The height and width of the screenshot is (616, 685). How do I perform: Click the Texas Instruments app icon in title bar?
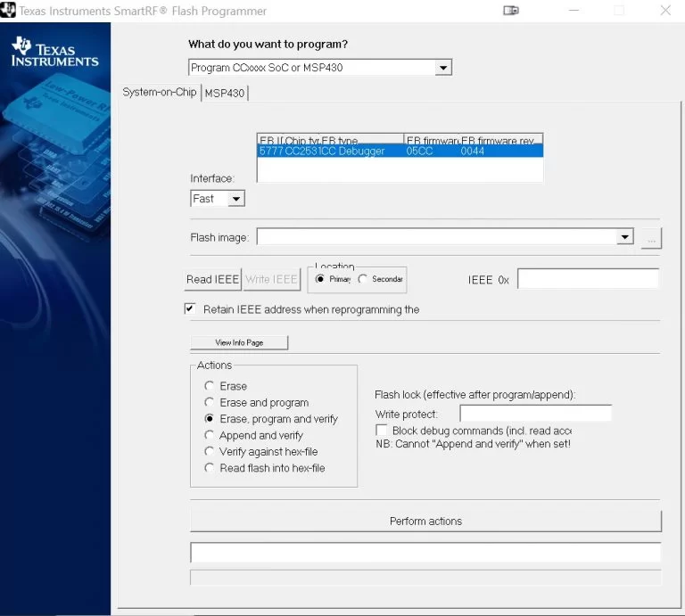pyautogui.click(x=9, y=11)
